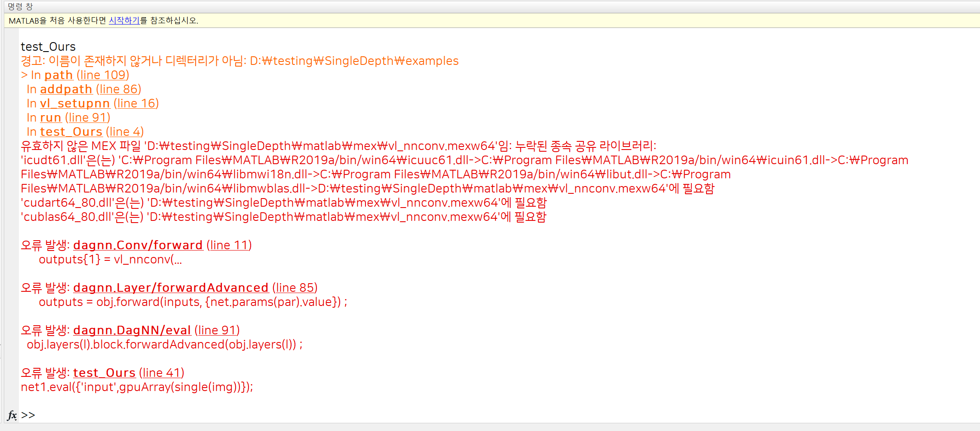The image size is (980, 431).
Task: Open the addpath function link
Action: pyautogui.click(x=66, y=89)
